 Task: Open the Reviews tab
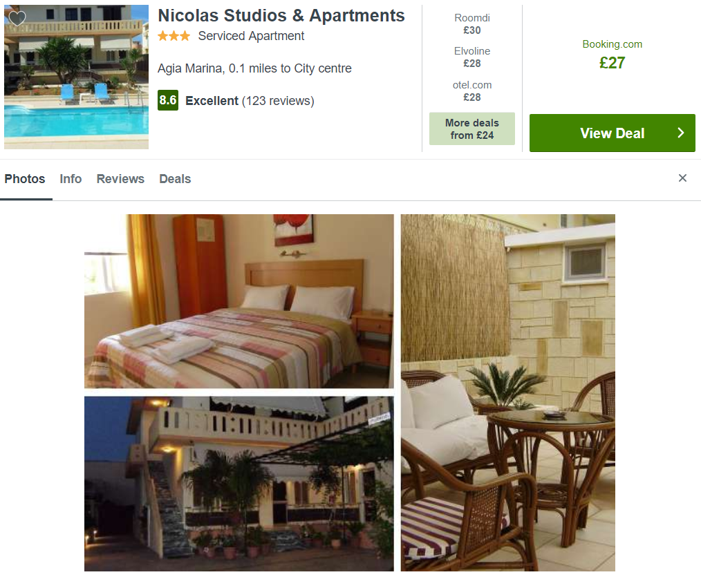coord(120,179)
